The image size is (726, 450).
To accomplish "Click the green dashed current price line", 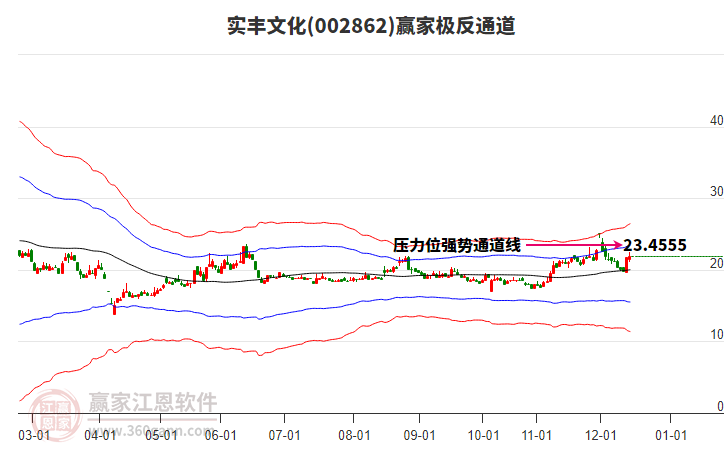I will click(679, 256).
